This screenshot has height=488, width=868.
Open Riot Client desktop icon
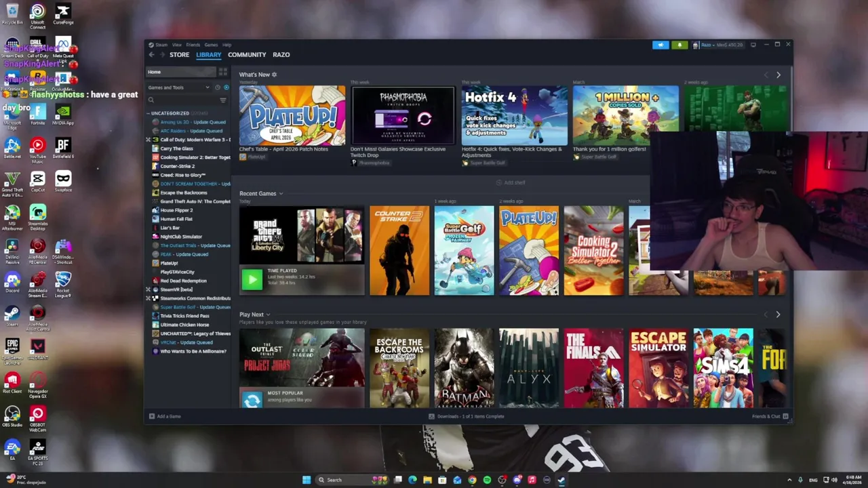[12, 383]
